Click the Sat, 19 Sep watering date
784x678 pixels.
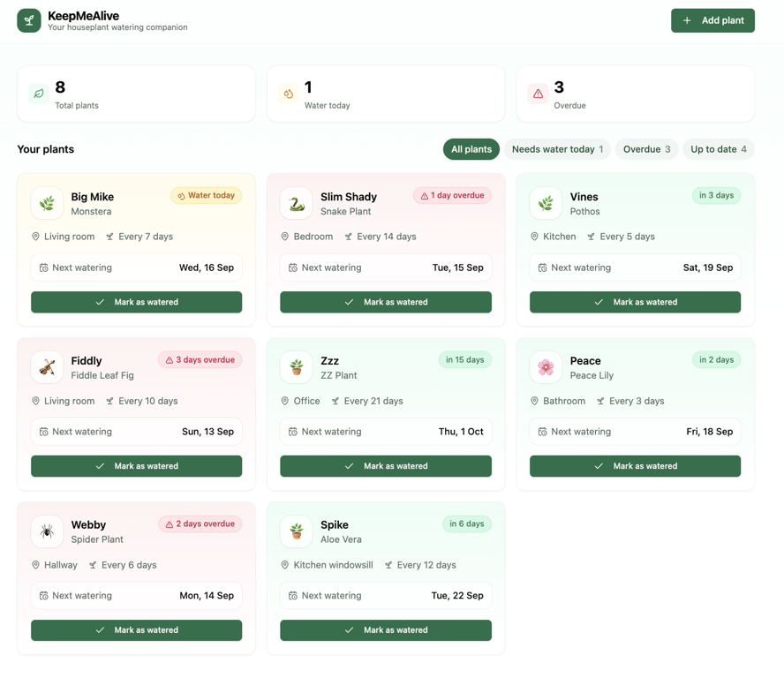(x=708, y=267)
